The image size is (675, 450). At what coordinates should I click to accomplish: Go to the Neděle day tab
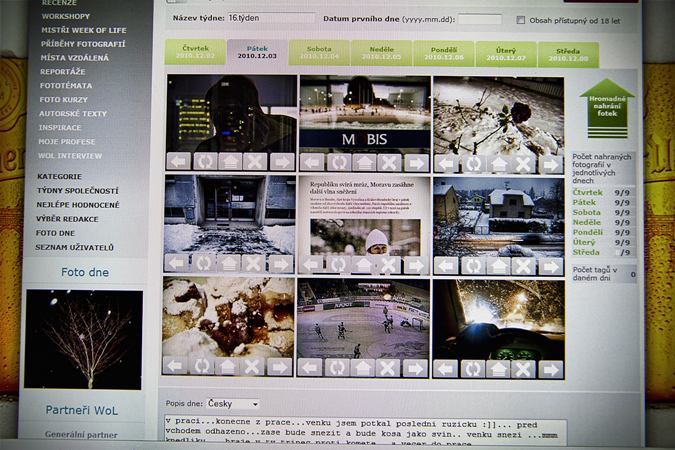(381, 53)
